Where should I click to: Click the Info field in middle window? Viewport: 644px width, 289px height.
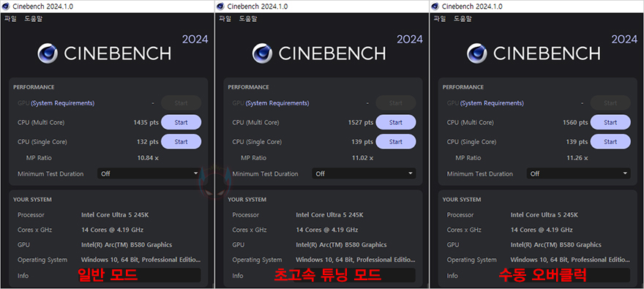coord(355,275)
